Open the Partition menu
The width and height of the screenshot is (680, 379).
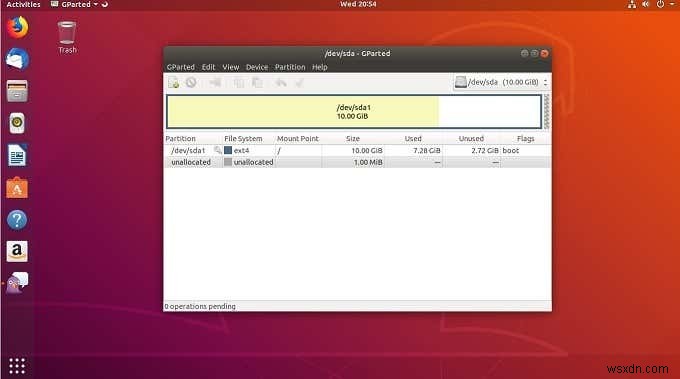[290, 67]
